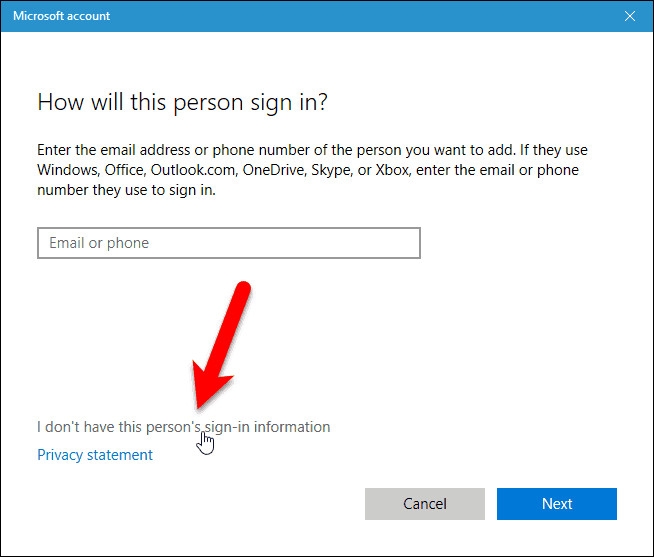
Task: Click "I don't have this person's sign-in information"
Action: pos(183,427)
